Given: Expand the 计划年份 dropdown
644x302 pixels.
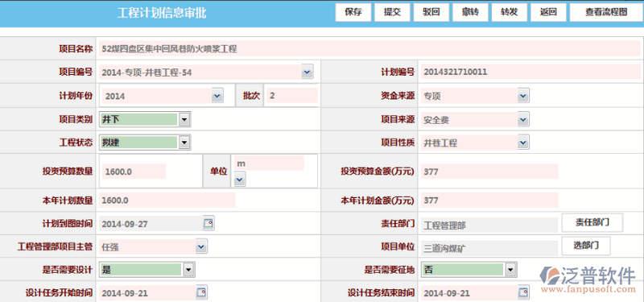Looking at the screenshot, I should [217, 96].
